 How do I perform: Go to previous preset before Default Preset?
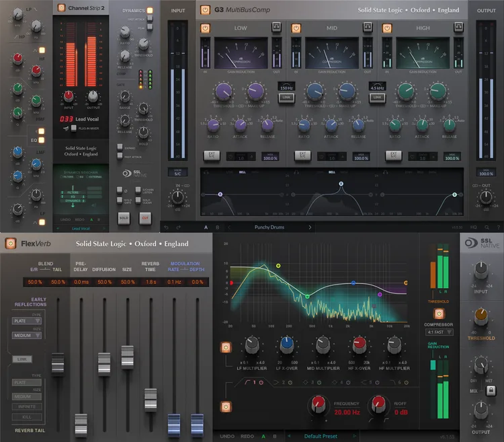point(289,436)
